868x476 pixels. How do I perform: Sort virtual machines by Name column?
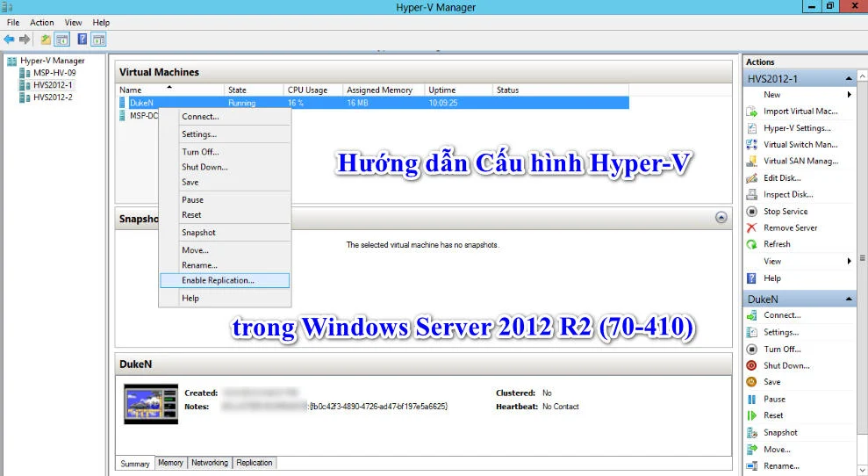click(x=170, y=90)
